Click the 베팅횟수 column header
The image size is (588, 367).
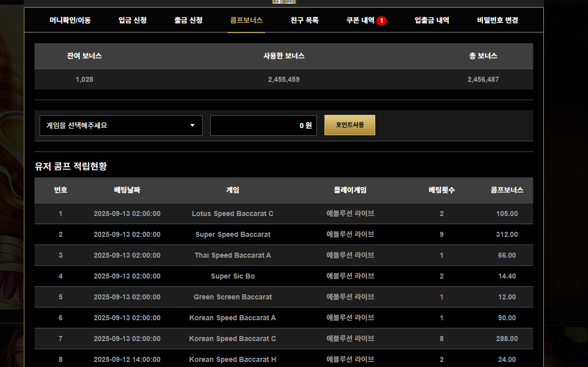click(441, 190)
